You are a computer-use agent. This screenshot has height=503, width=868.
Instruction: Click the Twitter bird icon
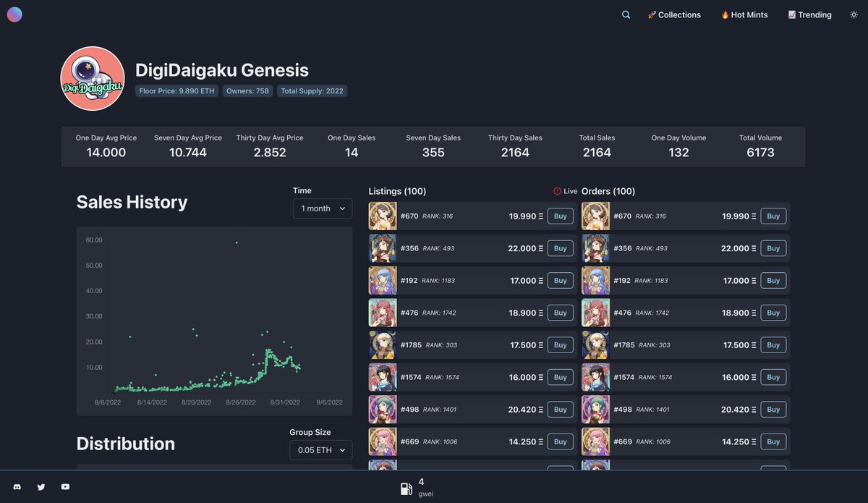(41, 486)
